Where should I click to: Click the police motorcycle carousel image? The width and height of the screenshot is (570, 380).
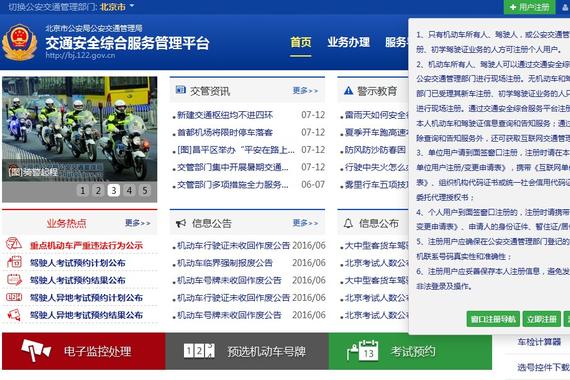tap(80, 129)
